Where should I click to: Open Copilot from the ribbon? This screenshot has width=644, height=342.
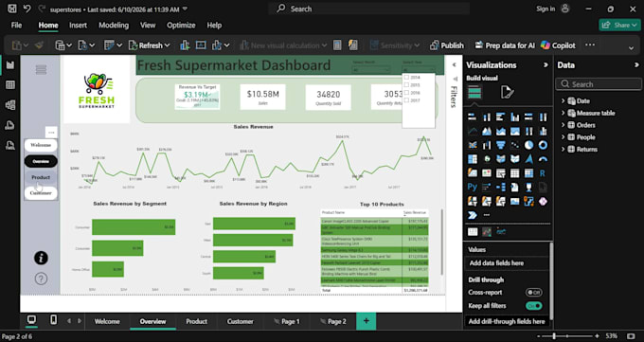(x=558, y=45)
